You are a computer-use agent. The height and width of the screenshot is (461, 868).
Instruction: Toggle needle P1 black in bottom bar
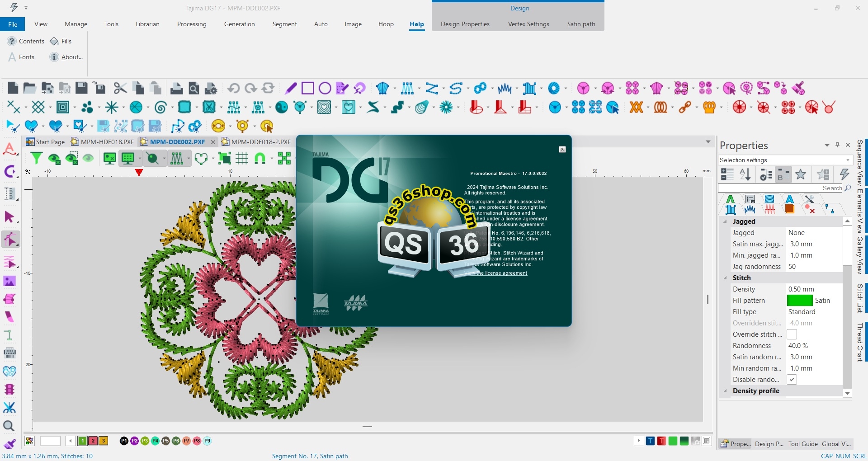[124, 441]
